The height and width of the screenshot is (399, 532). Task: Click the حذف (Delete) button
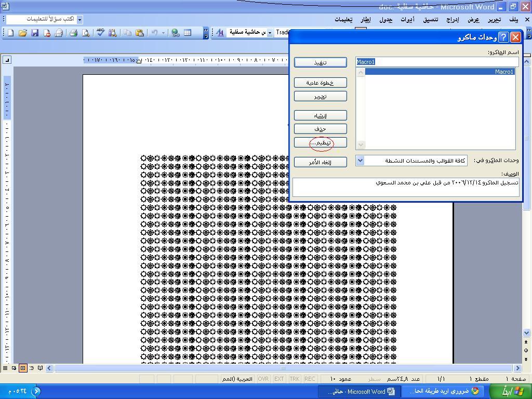(x=320, y=129)
